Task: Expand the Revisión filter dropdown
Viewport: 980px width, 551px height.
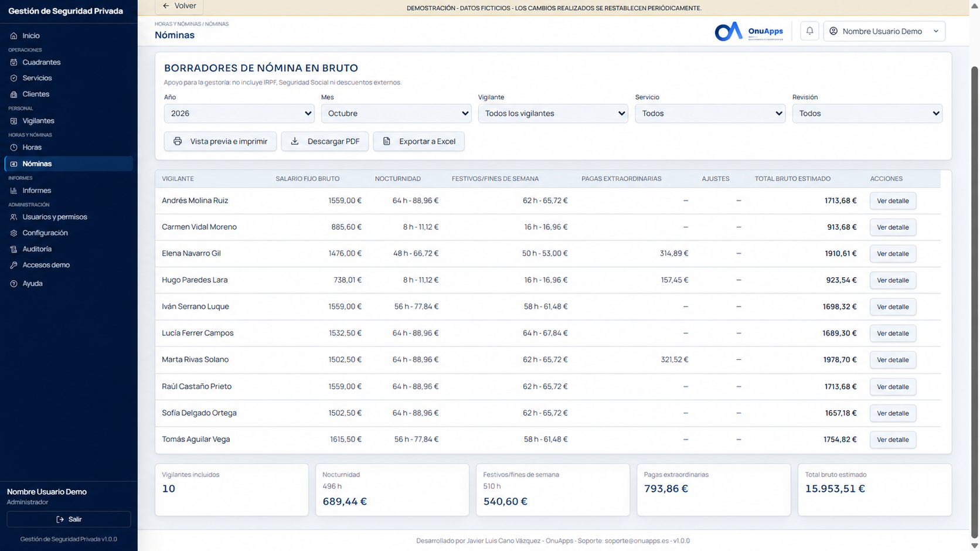Action: coord(867,113)
